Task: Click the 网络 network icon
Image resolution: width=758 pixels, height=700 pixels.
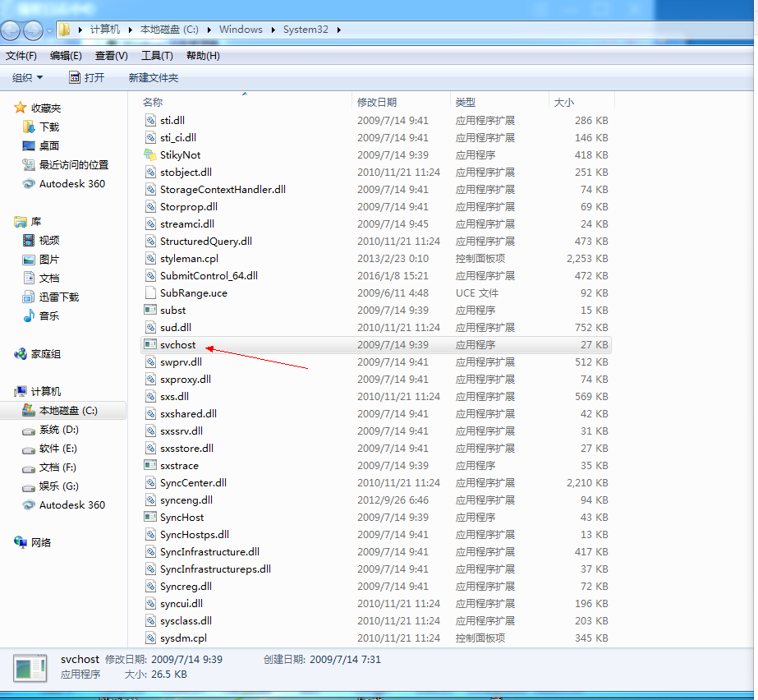Action: [21, 542]
